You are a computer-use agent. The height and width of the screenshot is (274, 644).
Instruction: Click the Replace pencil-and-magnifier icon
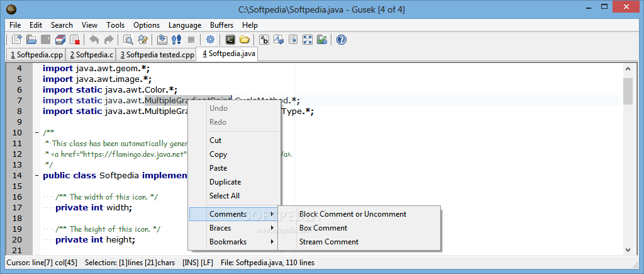[x=143, y=40]
